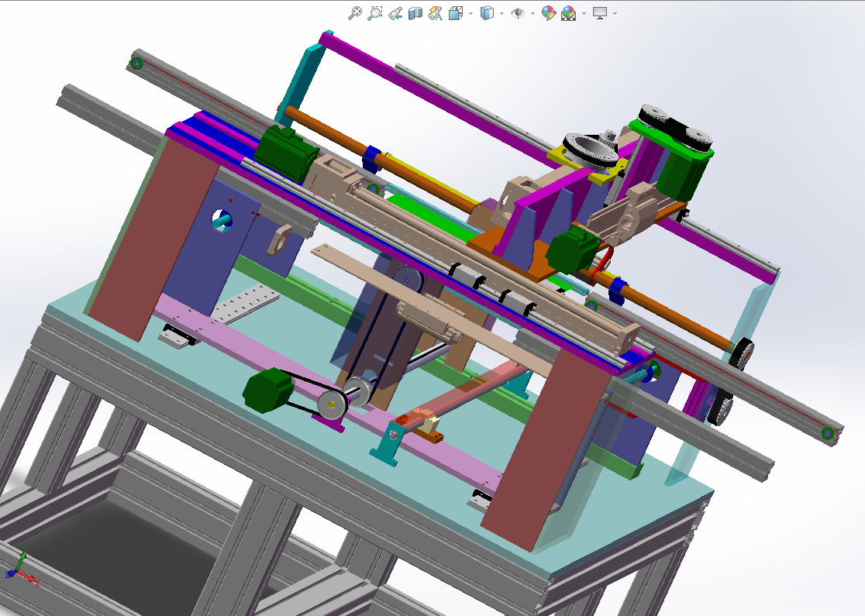Click the Apply Scene icon
Viewport: 865px width, 616px height.
click(x=568, y=13)
